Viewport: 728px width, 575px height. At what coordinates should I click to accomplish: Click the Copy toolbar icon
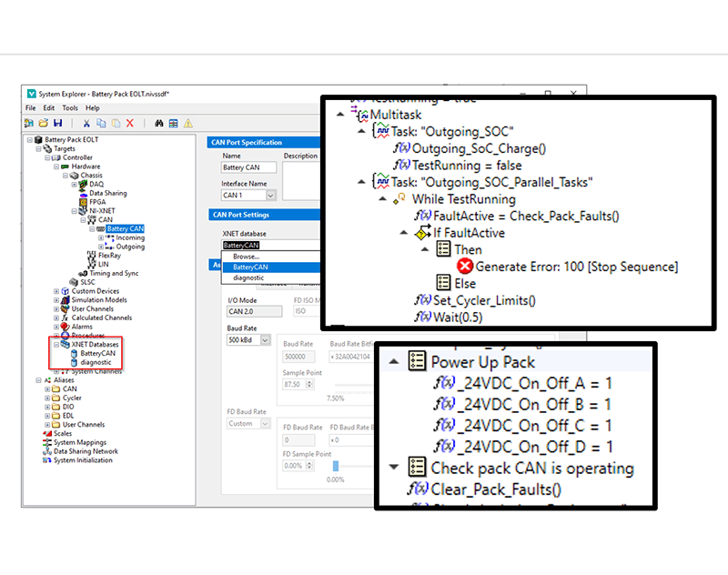coord(101,123)
